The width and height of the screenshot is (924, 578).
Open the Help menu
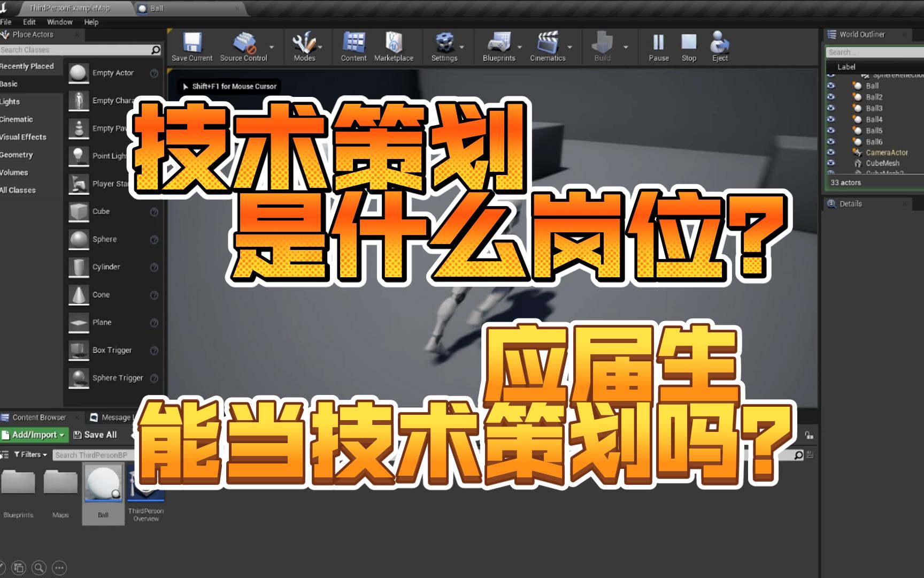91,22
